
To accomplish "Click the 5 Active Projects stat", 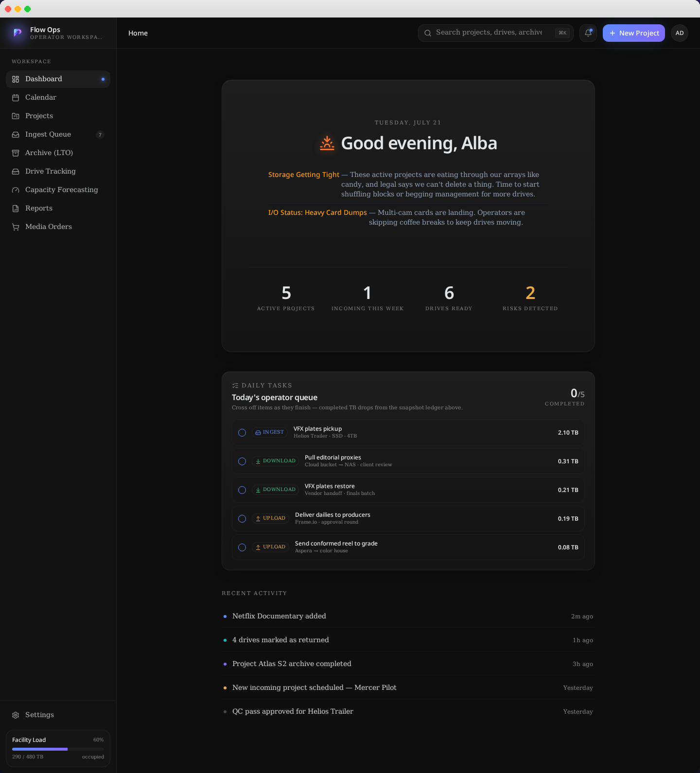I will [x=286, y=298].
